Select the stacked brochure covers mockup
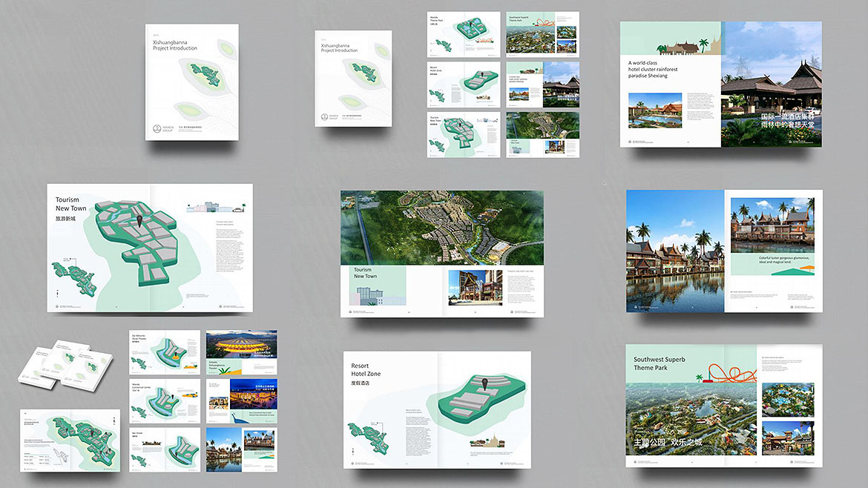This screenshot has width=868, height=488. tap(65, 363)
